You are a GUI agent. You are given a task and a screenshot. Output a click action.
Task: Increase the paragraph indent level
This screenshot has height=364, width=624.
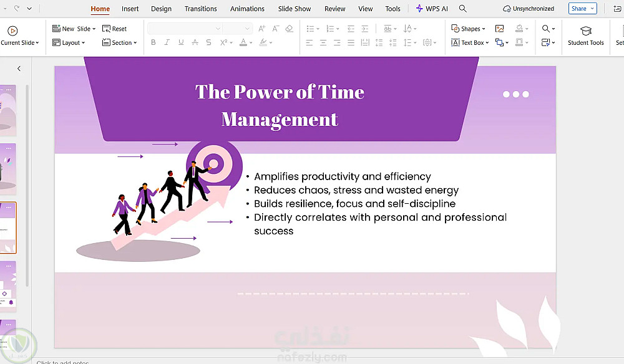pyautogui.click(x=364, y=29)
